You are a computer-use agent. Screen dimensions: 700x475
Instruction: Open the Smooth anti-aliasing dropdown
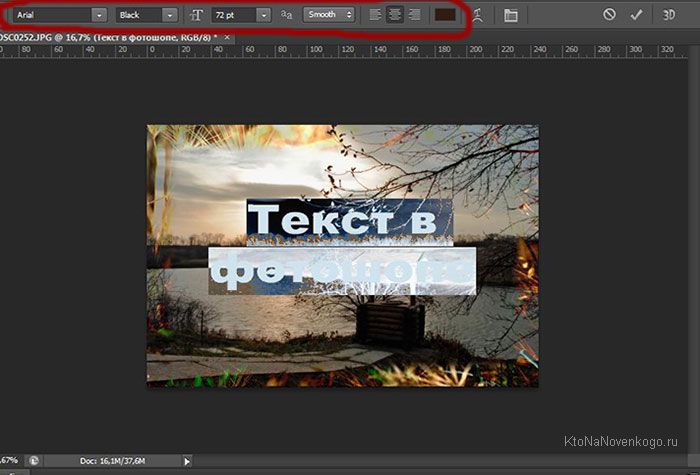coord(329,15)
